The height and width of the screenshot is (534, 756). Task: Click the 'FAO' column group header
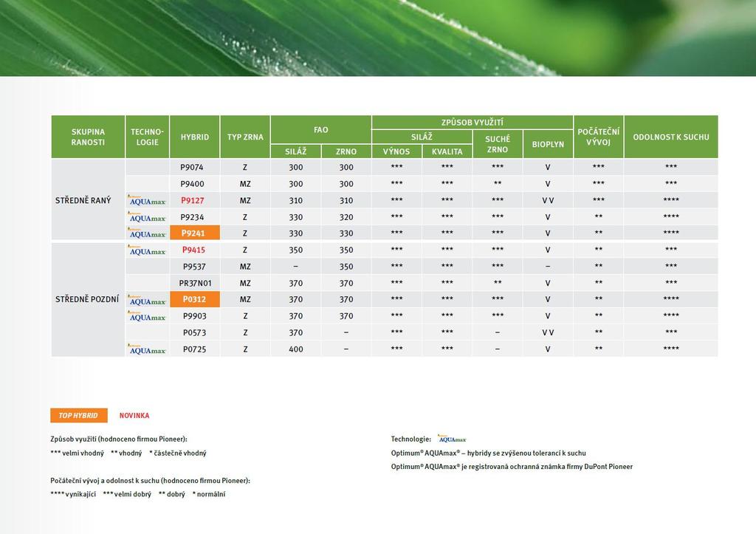[320, 130]
